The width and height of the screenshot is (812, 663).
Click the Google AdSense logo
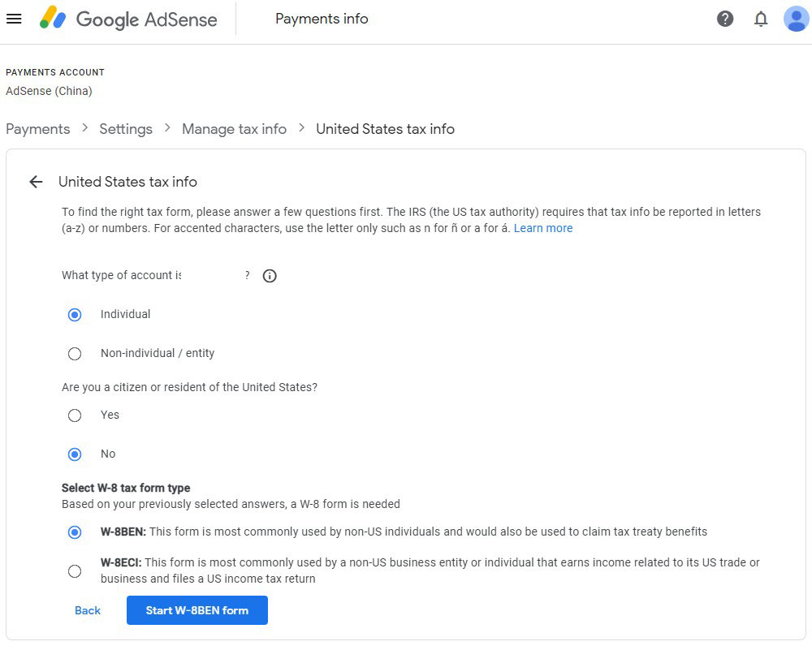click(128, 19)
